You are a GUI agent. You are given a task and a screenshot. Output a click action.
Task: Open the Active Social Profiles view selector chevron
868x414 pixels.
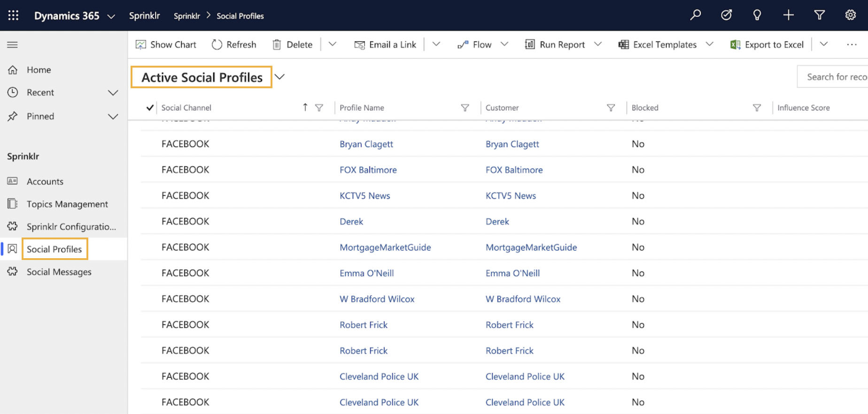tap(280, 77)
